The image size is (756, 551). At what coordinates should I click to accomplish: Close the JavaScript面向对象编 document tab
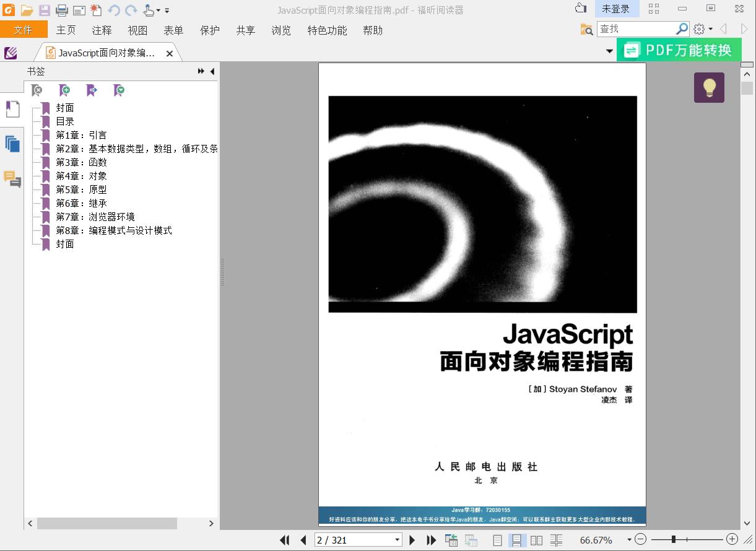pos(170,54)
